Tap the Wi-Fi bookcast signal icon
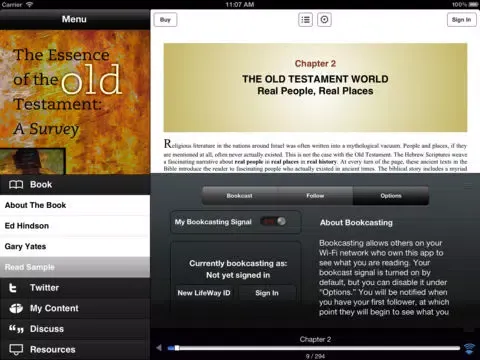Image resolution: width=480 pixels, height=360 pixels. coord(469,348)
